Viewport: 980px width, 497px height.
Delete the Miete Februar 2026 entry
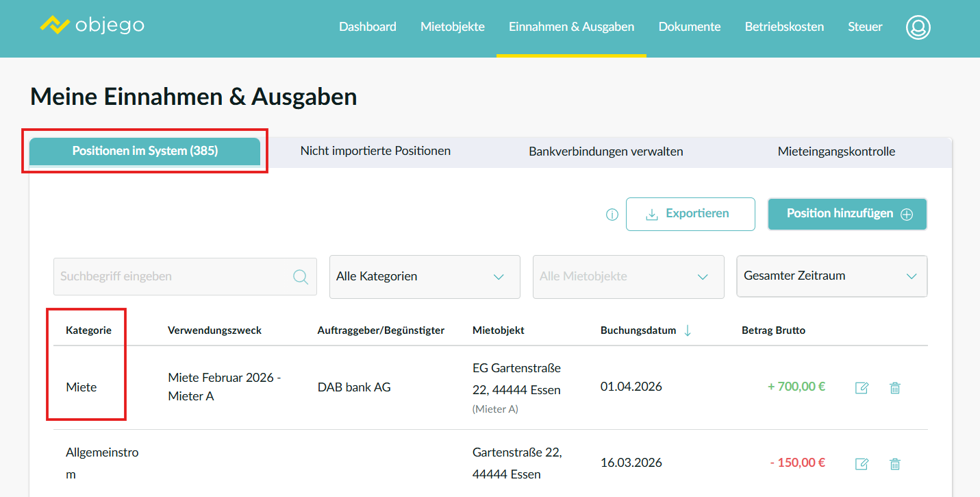[894, 388]
